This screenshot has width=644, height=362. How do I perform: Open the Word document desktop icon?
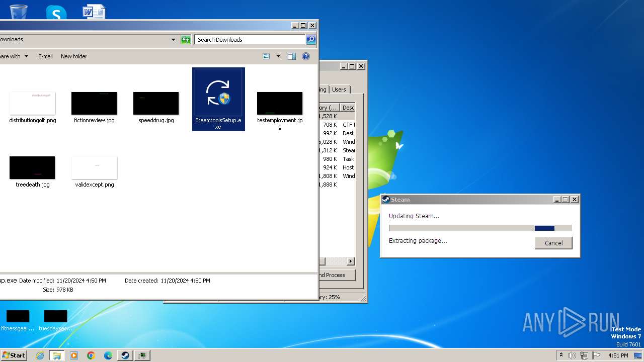94,11
